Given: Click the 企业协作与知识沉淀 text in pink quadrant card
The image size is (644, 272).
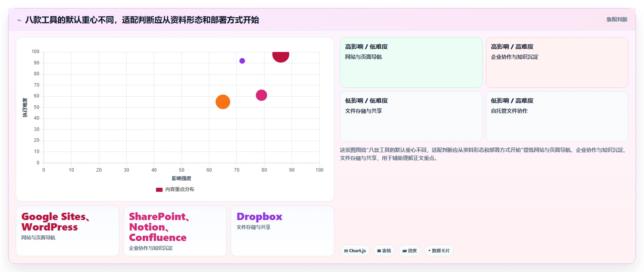Looking at the screenshot, I should (514, 57).
